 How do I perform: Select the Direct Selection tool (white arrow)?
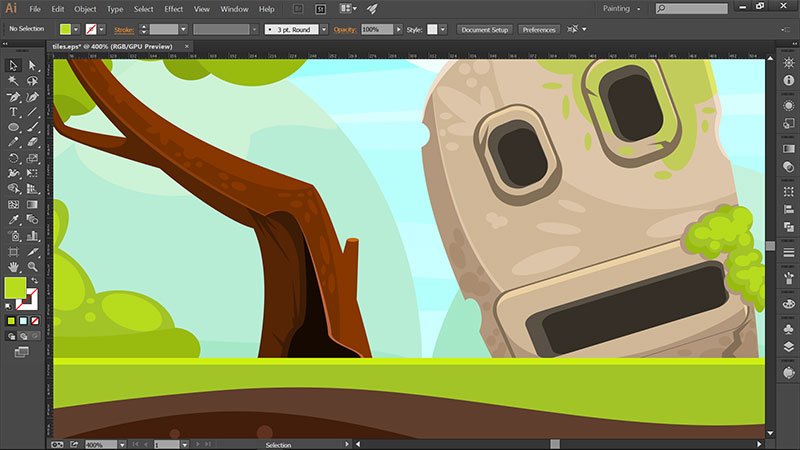point(32,65)
